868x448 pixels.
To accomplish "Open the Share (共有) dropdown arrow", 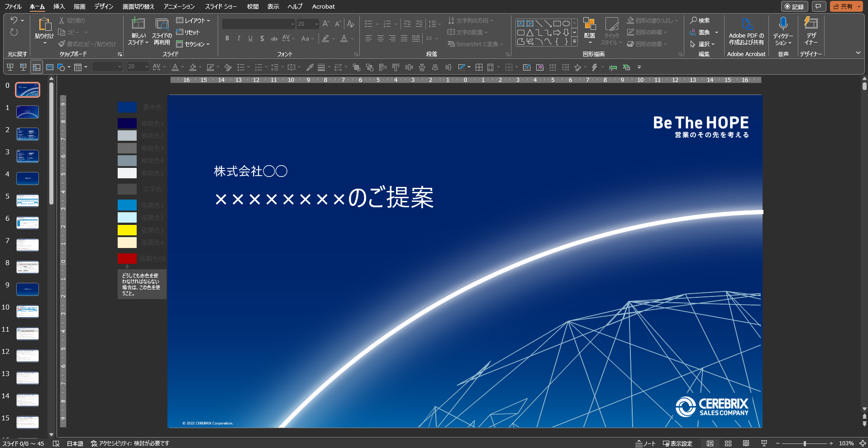I will [x=859, y=6].
